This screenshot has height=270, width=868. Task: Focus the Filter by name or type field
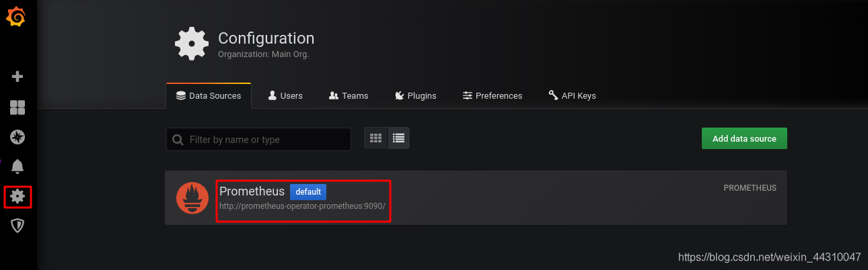258,140
